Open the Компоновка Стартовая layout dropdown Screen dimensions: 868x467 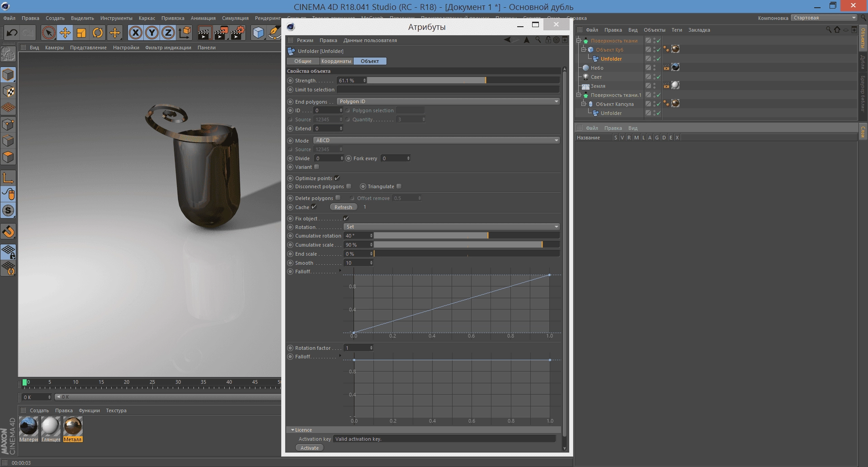tap(824, 18)
